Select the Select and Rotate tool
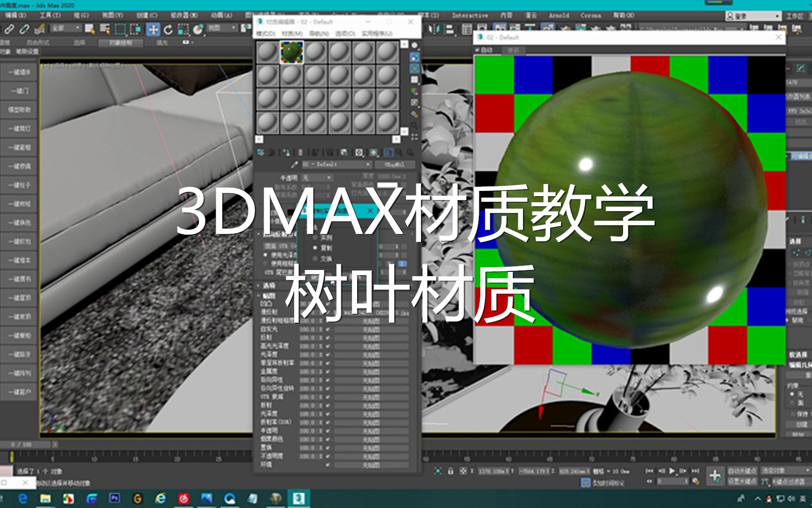This screenshot has width=812, height=508. tap(168, 29)
